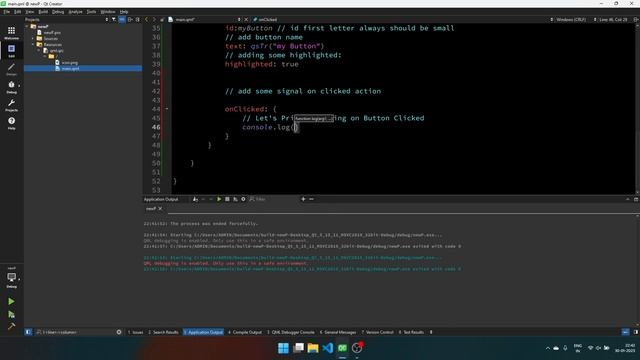The width and height of the screenshot is (640, 360).
Task: Open the Debug menu
Action: point(58,12)
